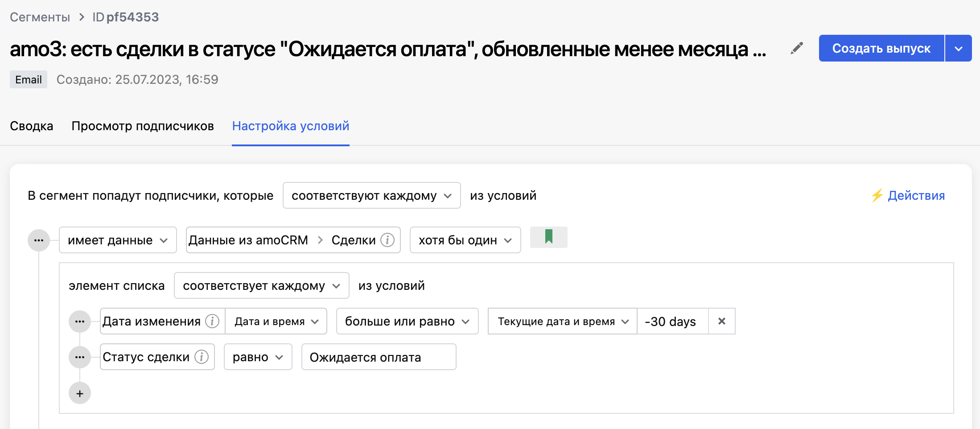
Task: Open the Просмотр подписчиков tab
Action: (x=143, y=126)
